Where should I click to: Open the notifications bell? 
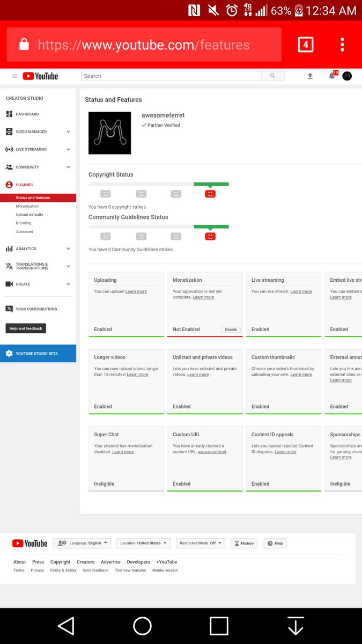coord(332,76)
